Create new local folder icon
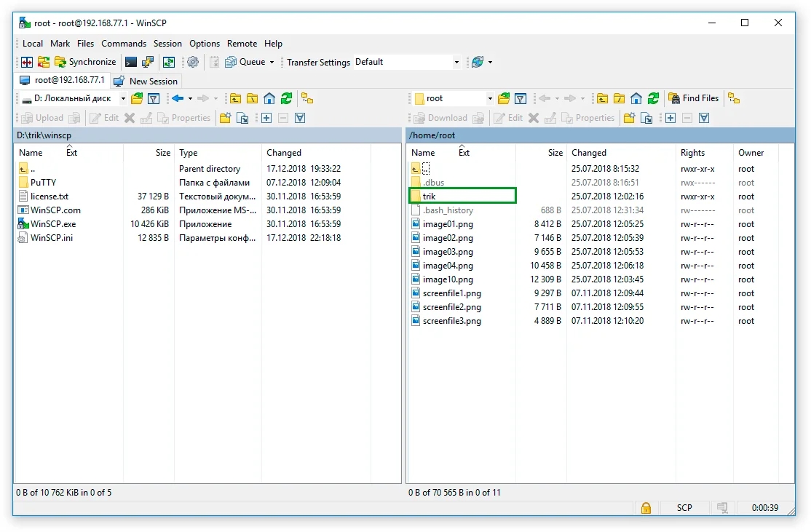This screenshot has width=811, height=532. [225, 118]
